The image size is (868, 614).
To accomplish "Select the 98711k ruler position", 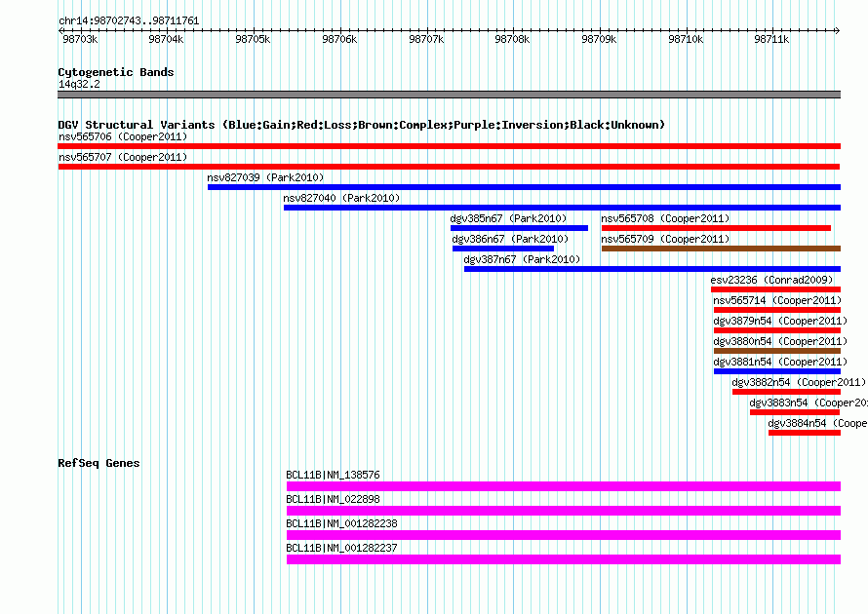I will (x=771, y=39).
